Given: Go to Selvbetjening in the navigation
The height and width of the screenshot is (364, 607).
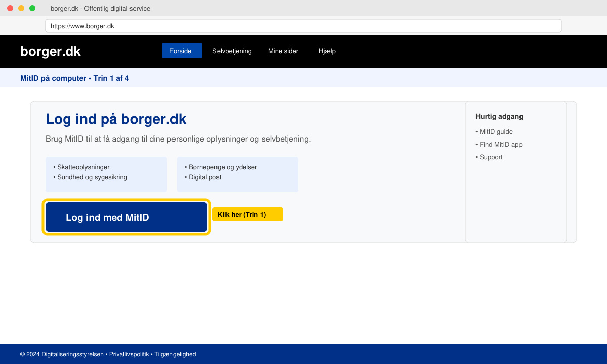Looking at the screenshot, I should 232,51.
